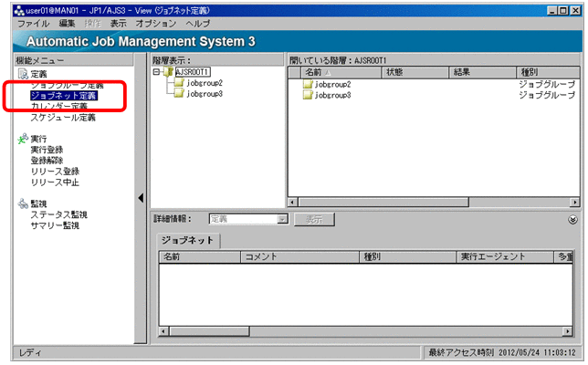Select 登録解除 in function menu
Viewport: 588px width, 365px height.
(47, 161)
